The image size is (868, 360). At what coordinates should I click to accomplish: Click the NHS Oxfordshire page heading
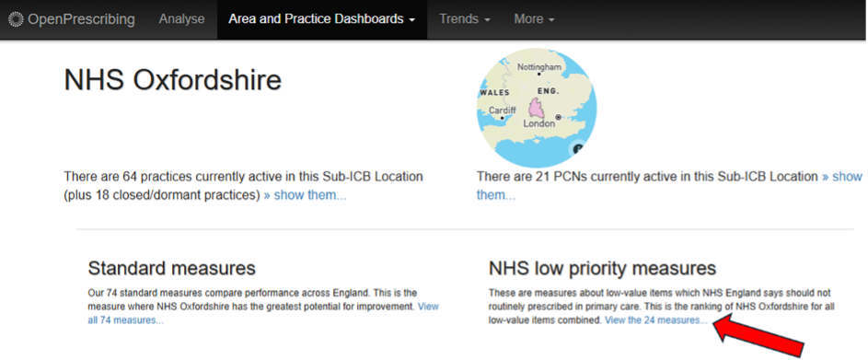[x=173, y=80]
